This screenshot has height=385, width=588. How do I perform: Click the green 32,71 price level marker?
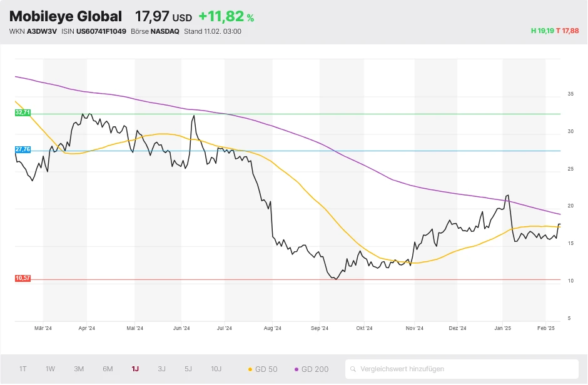[x=23, y=112]
